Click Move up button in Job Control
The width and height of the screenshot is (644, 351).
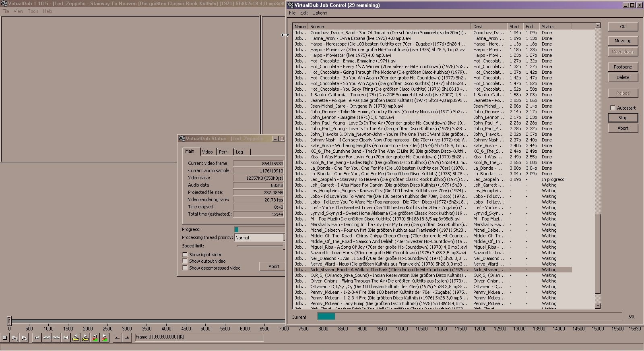click(623, 41)
